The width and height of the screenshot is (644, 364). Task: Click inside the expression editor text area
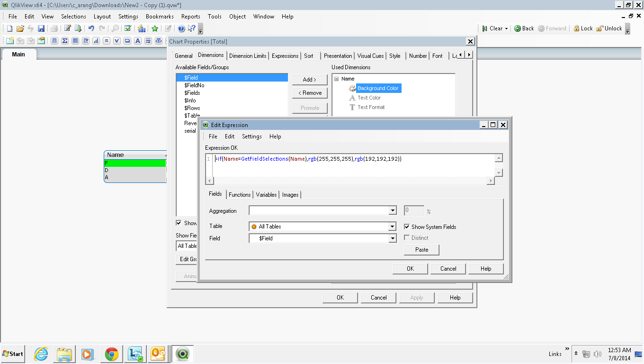click(350, 168)
